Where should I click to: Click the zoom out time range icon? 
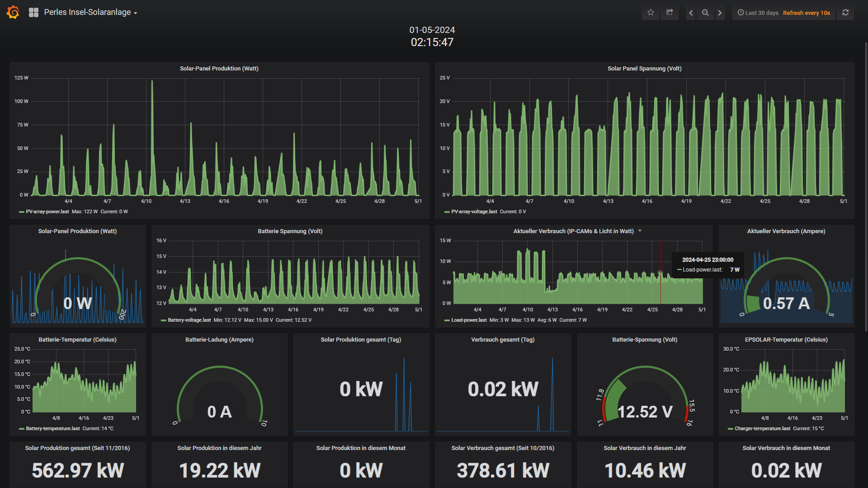tap(705, 13)
